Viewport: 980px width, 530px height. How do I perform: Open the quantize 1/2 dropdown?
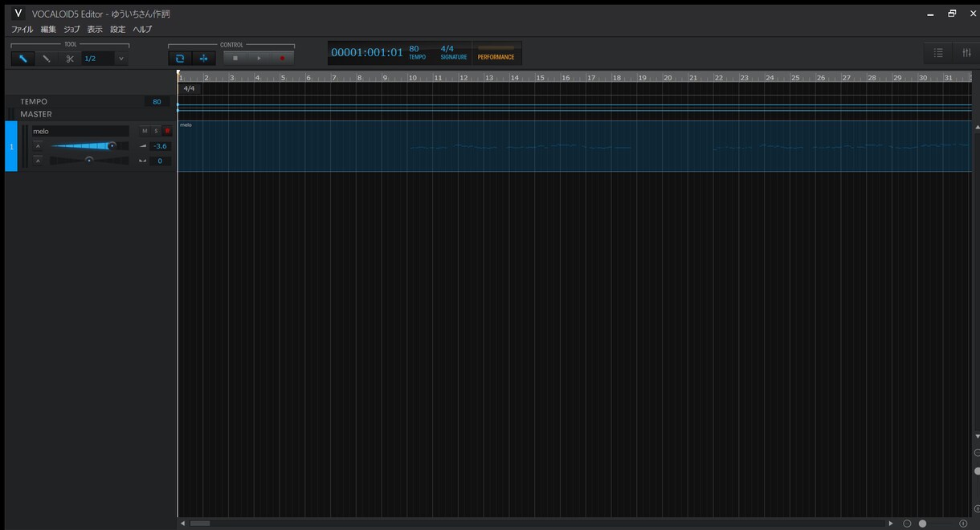tap(104, 58)
